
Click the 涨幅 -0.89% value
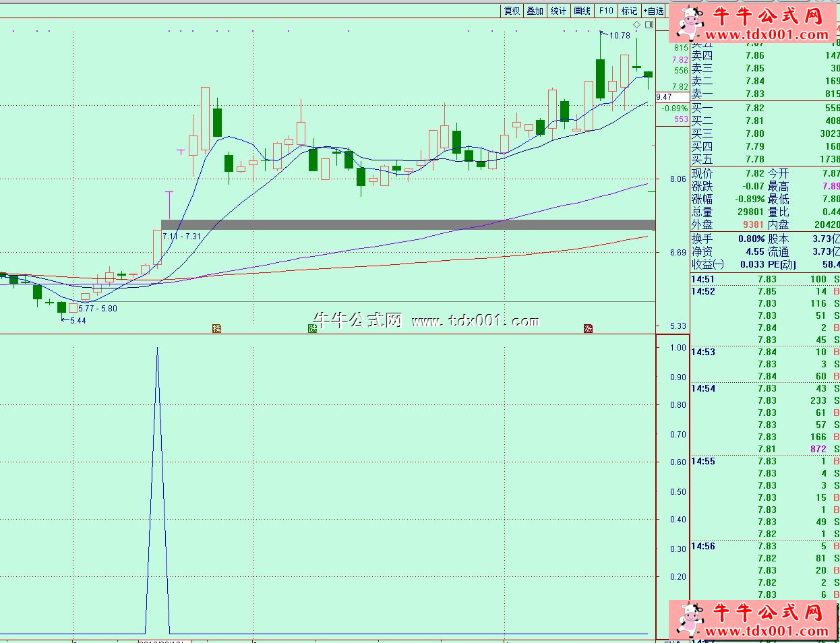pyautogui.click(x=750, y=199)
